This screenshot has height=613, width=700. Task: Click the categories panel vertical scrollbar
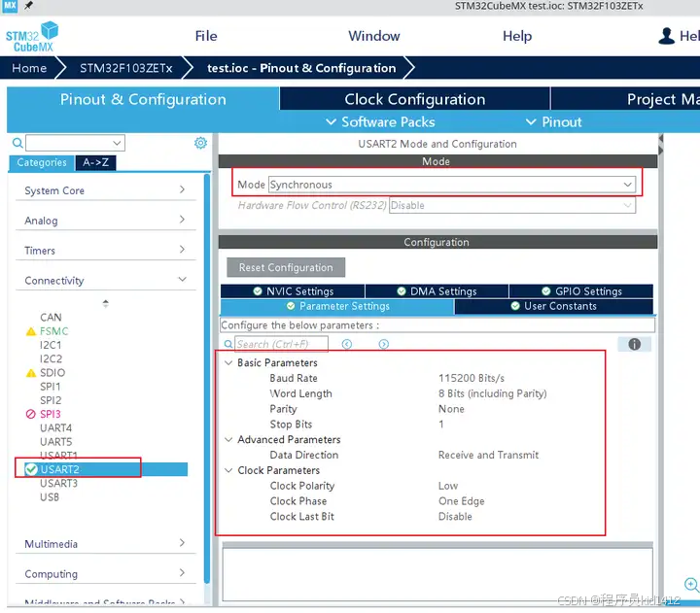click(207, 378)
